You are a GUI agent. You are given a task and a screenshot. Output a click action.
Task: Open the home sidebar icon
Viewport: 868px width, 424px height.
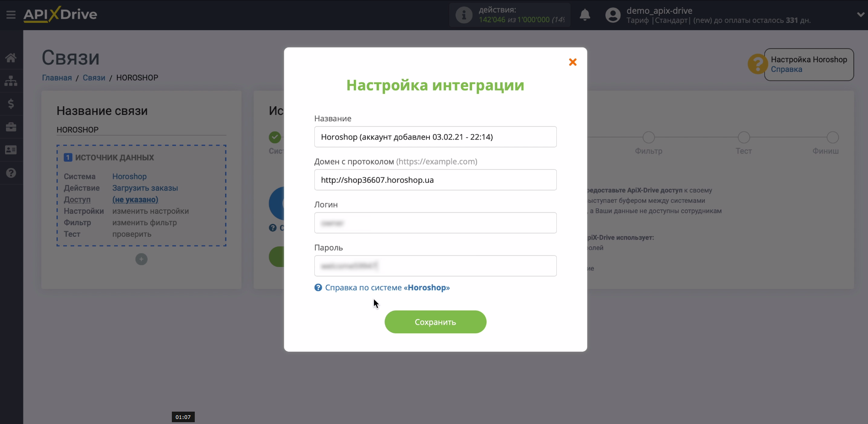[x=11, y=58]
